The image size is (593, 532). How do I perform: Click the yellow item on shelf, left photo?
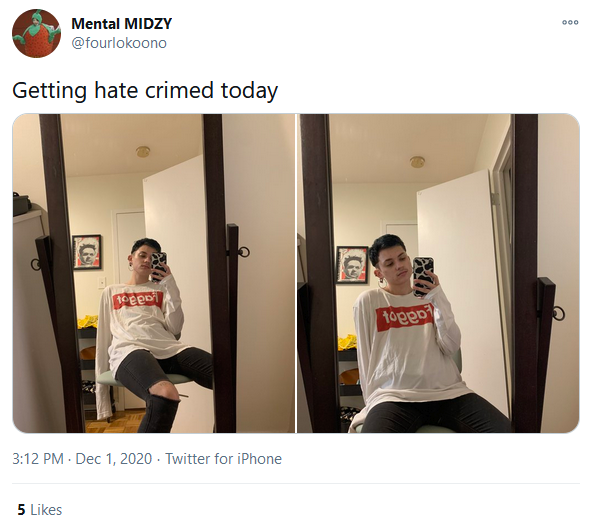pos(87,321)
